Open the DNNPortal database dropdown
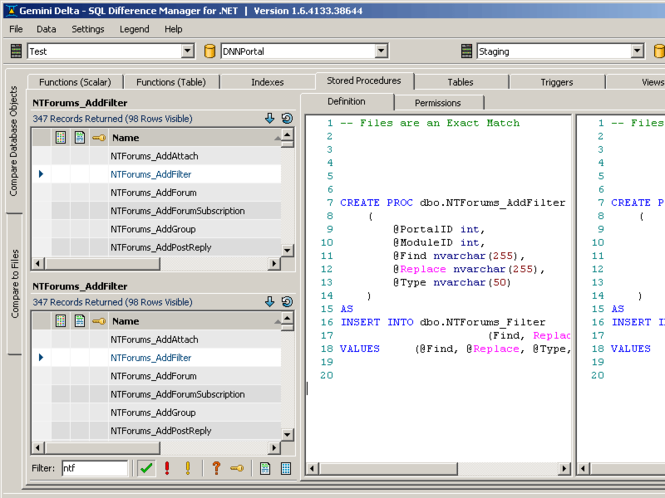The height and width of the screenshot is (498, 665). (x=381, y=51)
